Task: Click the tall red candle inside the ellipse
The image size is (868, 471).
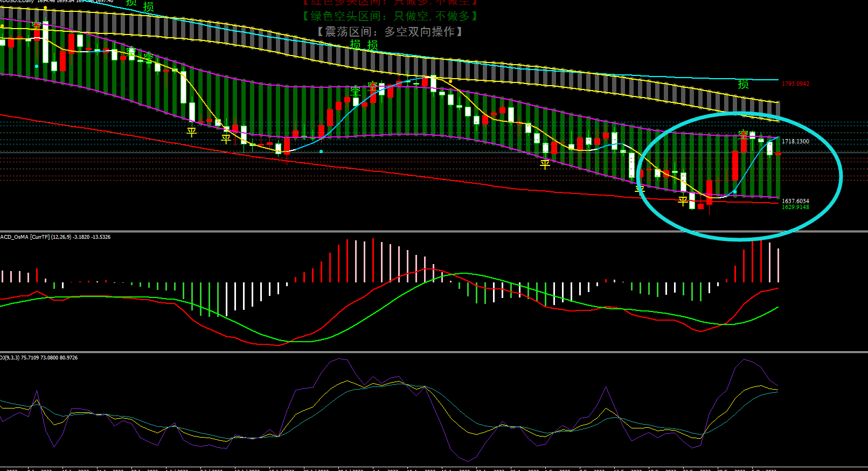Action: 735,166
